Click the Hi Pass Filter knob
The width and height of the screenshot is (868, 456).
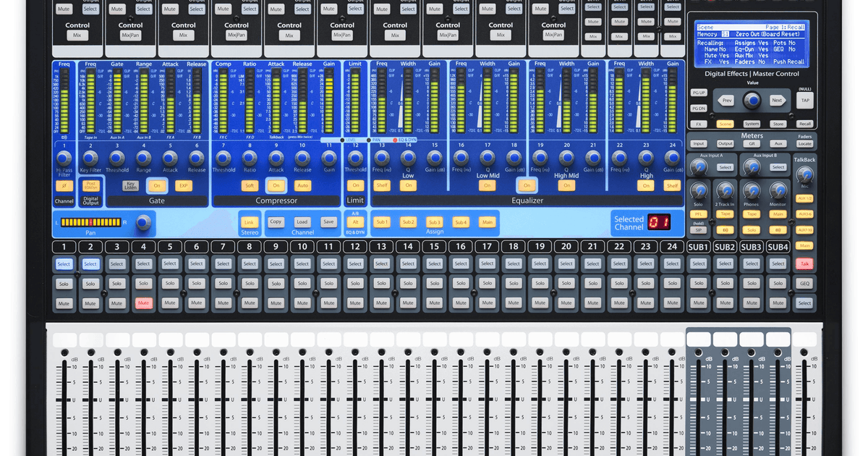pos(64,159)
